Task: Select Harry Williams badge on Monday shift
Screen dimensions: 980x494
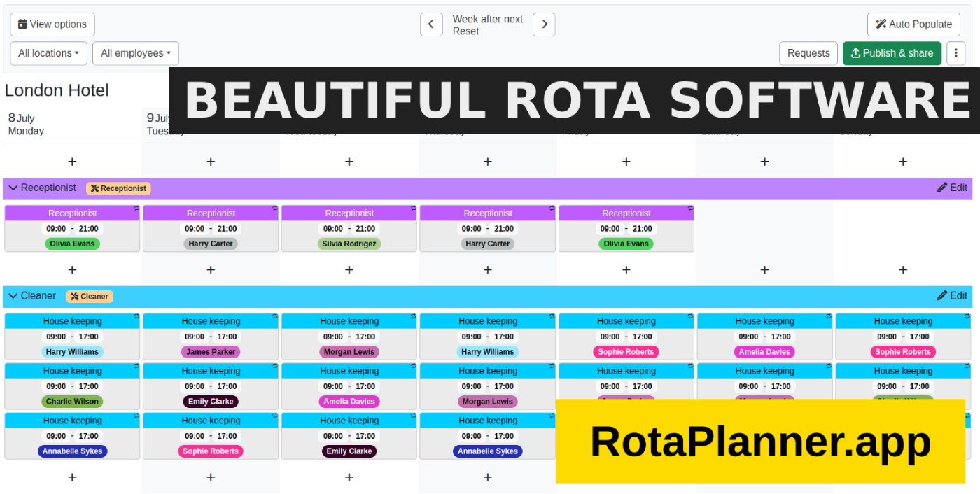Action: tap(73, 352)
